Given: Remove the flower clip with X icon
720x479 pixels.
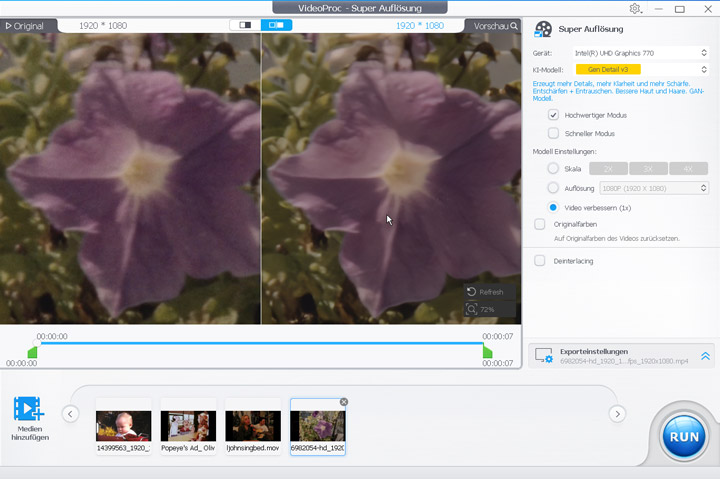Looking at the screenshot, I should pyautogui.click(x=343, y=402).
